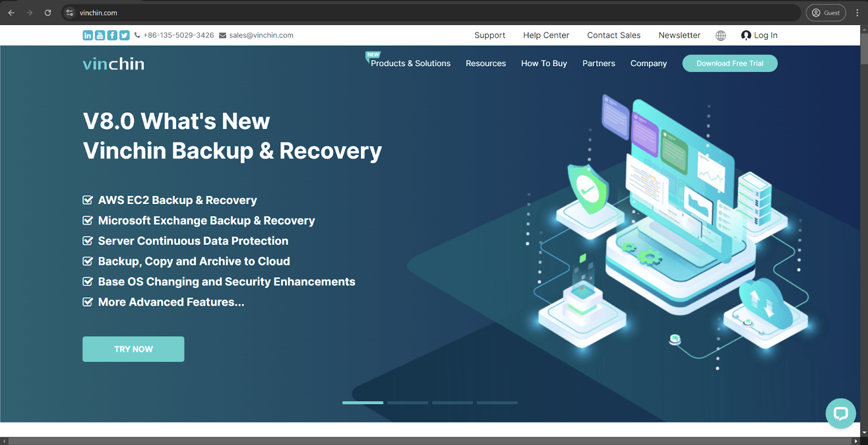This screenshot has height=445, width=868.
Task: Open Vinchin LinkedIn page icon
Action: (x=87, y=35)
